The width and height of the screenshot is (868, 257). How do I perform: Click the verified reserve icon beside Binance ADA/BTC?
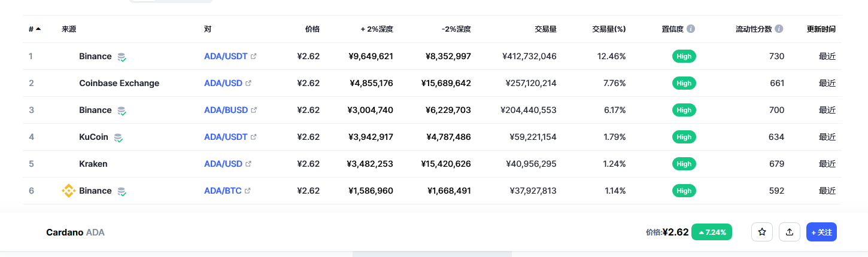coord(122,192)
